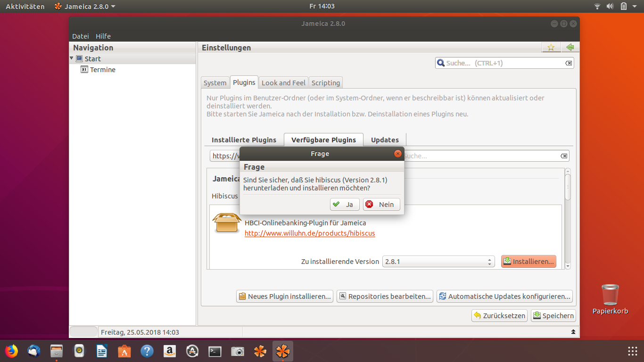The height and width of the screenshot is (362, 644).
Task: Click the clipboard indicator icon in top bar
Action: point(623,6)
